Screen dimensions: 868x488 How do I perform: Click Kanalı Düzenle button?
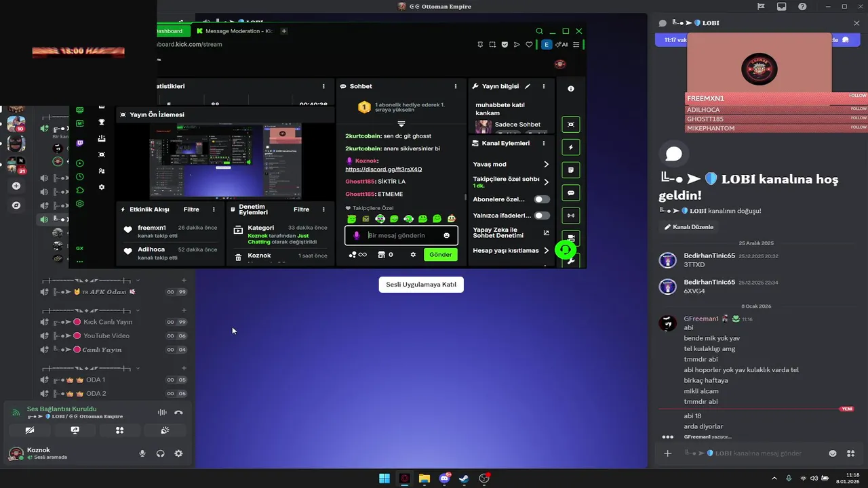click(x=689, y=227)
